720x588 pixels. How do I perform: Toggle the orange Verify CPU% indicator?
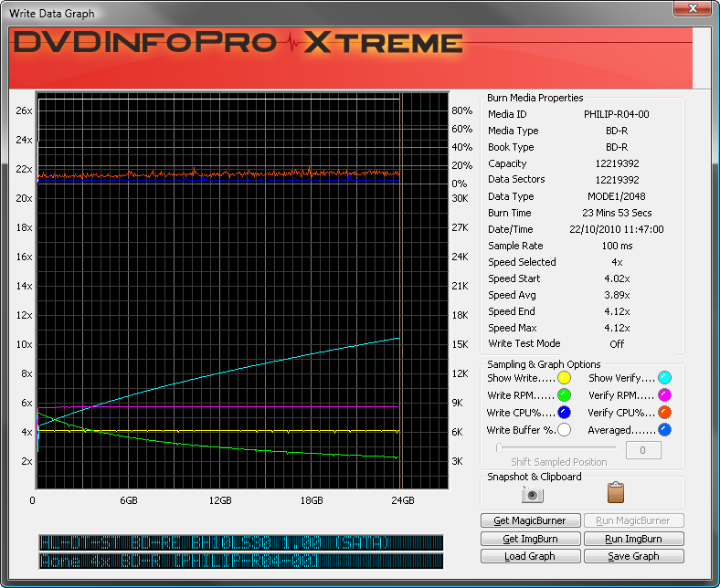click(664, 412)
